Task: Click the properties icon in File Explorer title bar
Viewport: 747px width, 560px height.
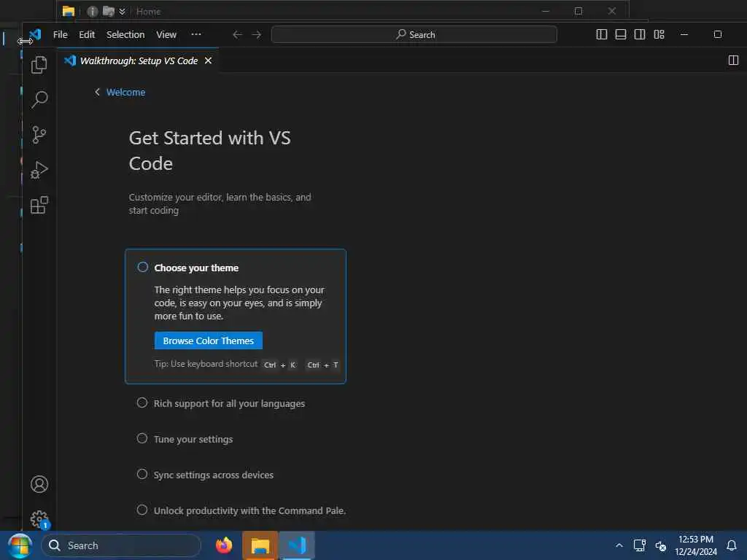Action: (93, 11)
